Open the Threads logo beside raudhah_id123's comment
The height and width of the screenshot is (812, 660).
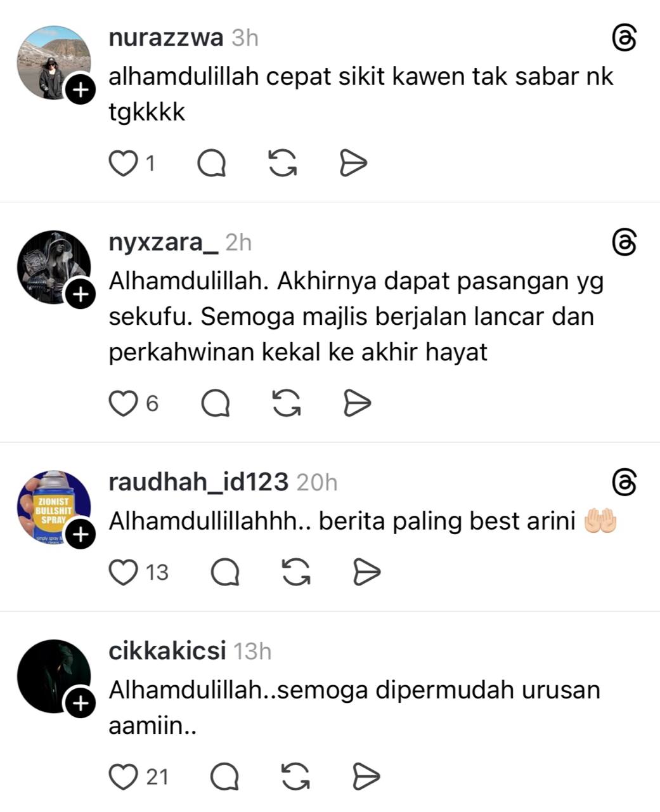pyautogui.click(x=624, y=483)
